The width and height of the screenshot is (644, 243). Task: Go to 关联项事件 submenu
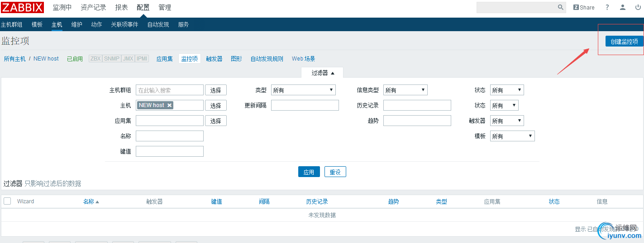click(124, 24)
